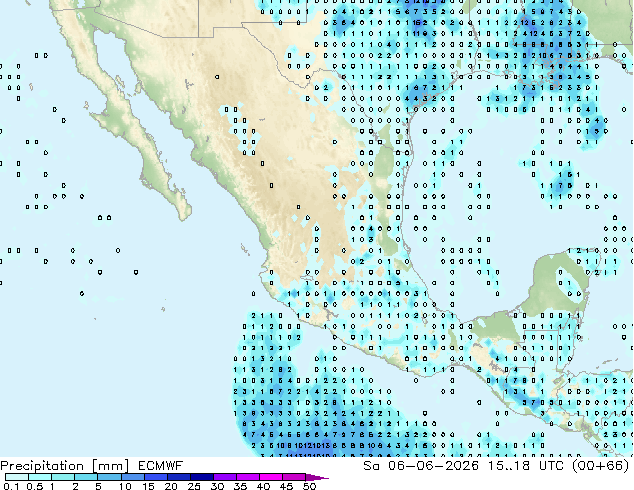This screenshot has width=634, height=490.
Task: Select the 5–10 mm legend color swatch
Action: coord(109,477)
